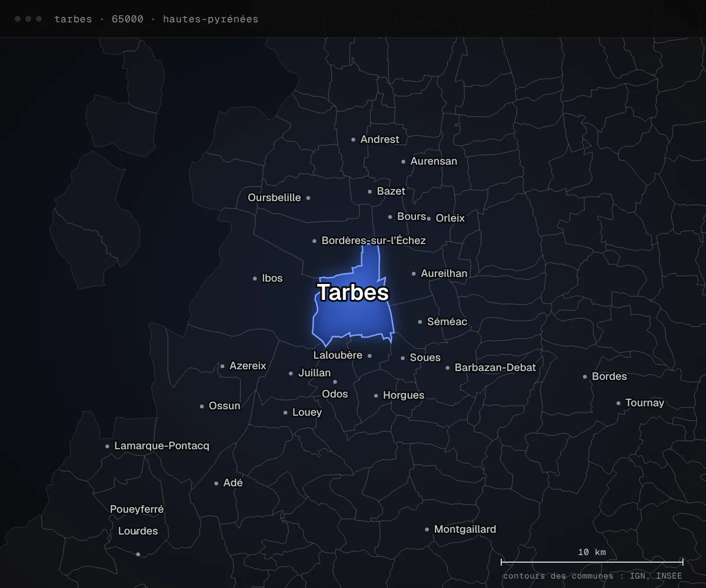
Task: Select the Lamarque-Pontacq label
Action: 162,446
